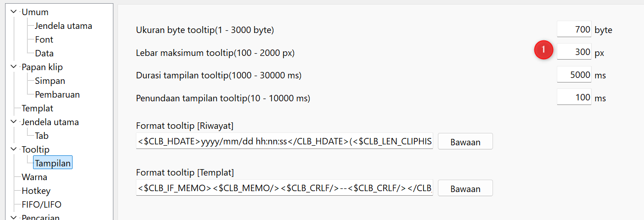This screenshot has height=220, width=644.
Task: Go to the Templat settings page
Action: point(37,108)
